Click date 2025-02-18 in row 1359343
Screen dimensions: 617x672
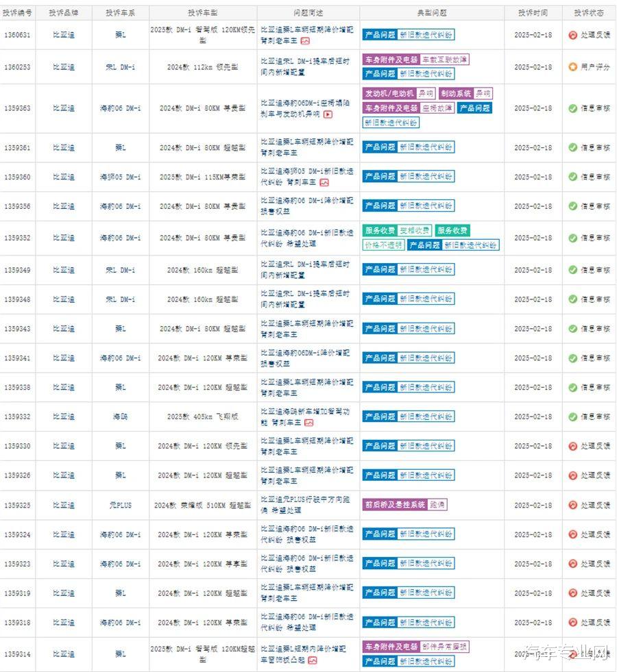tap(533, 329)
